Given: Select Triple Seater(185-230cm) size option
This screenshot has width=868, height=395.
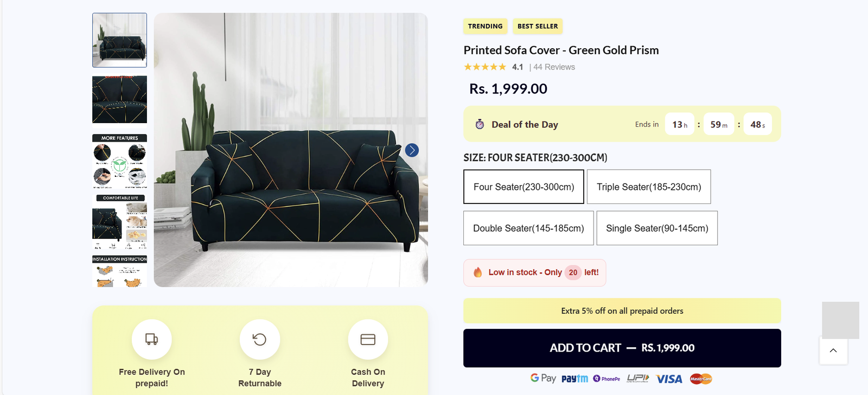Looking at the screenshot, I should click(649, 187).
